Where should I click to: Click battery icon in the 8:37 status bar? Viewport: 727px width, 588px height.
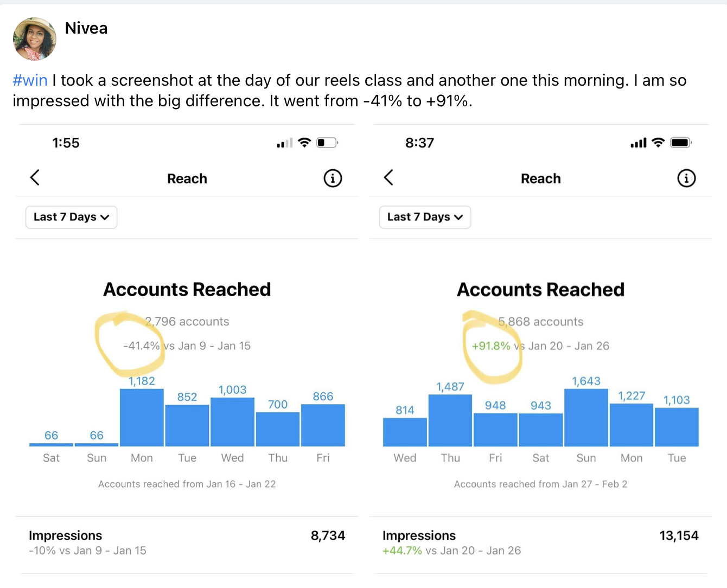point(680,143)
